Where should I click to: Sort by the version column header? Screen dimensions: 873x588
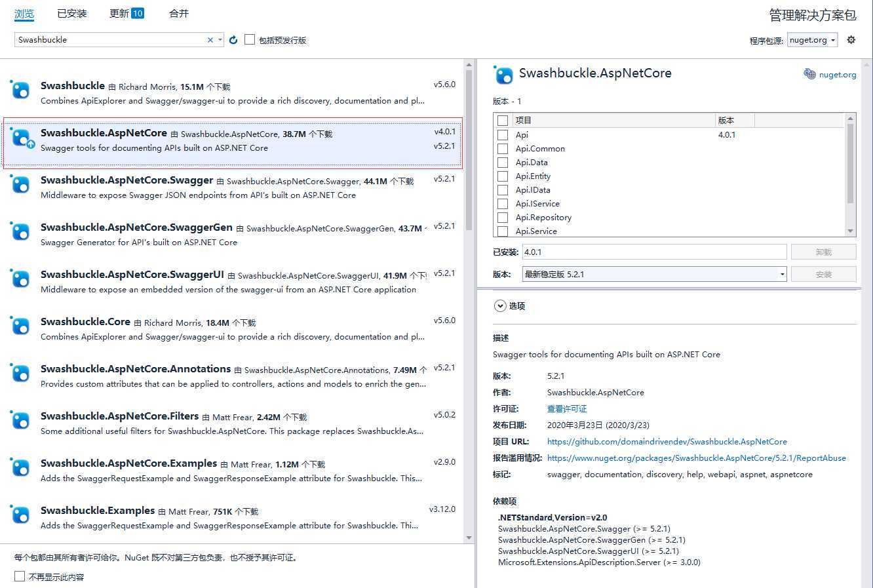735,120
